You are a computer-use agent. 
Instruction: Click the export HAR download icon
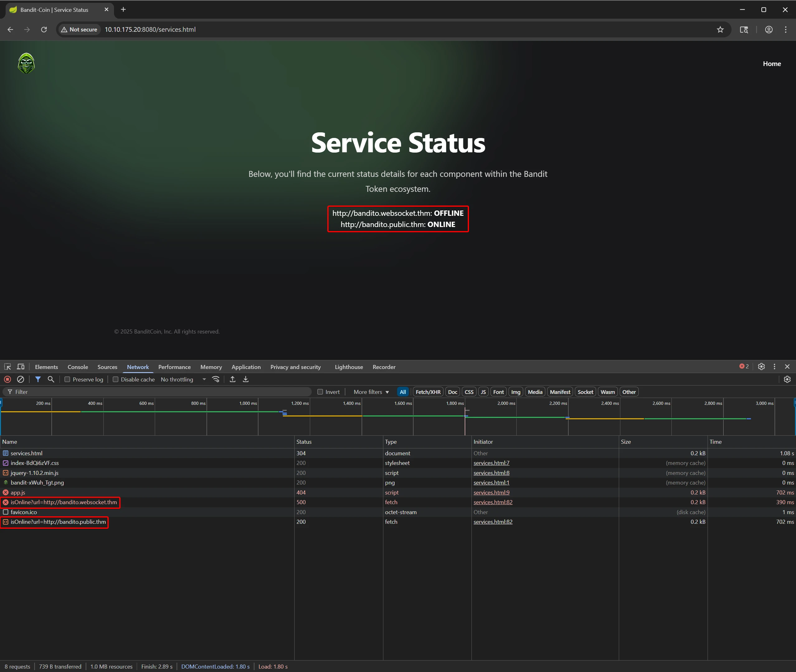tap(246, 379)
